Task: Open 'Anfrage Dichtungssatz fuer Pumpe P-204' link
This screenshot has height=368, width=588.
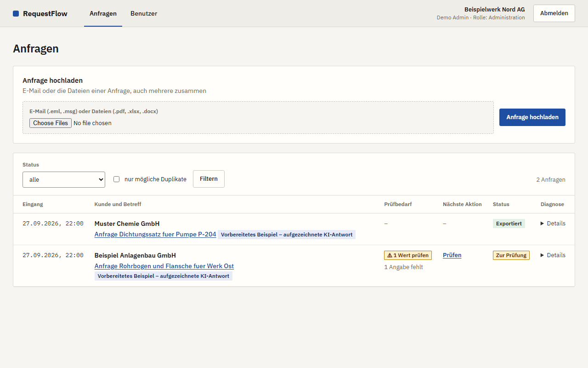Action: 155,235
